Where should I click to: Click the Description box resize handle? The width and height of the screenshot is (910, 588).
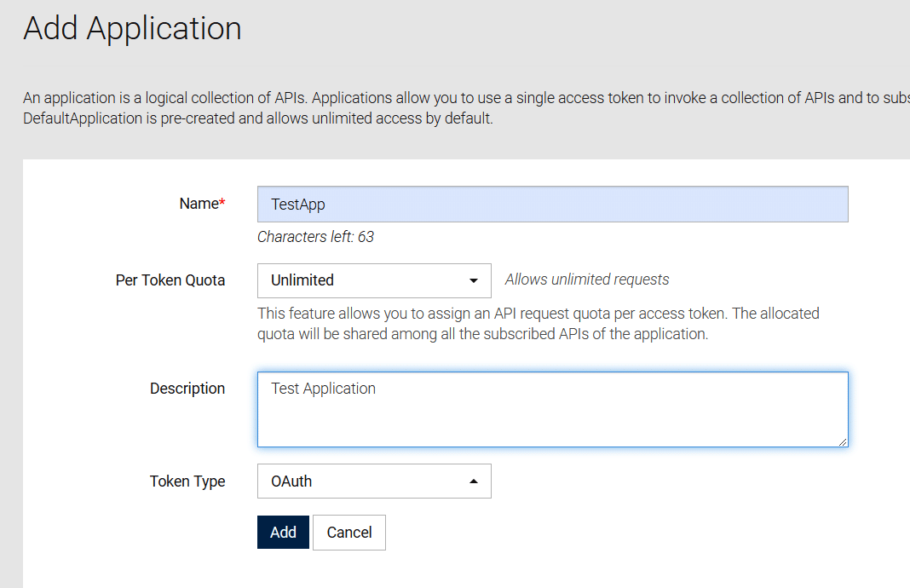[x=843, y=441]
